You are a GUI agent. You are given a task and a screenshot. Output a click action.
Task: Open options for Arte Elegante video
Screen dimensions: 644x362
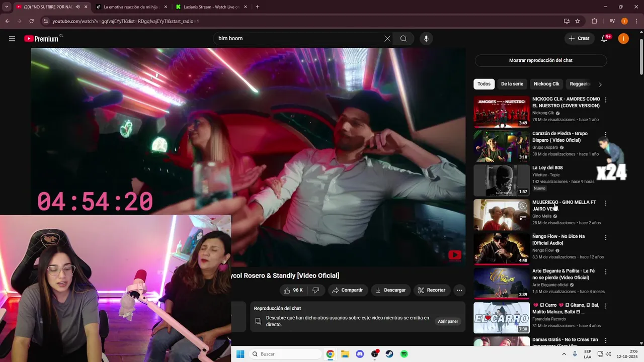coord(606,271)
